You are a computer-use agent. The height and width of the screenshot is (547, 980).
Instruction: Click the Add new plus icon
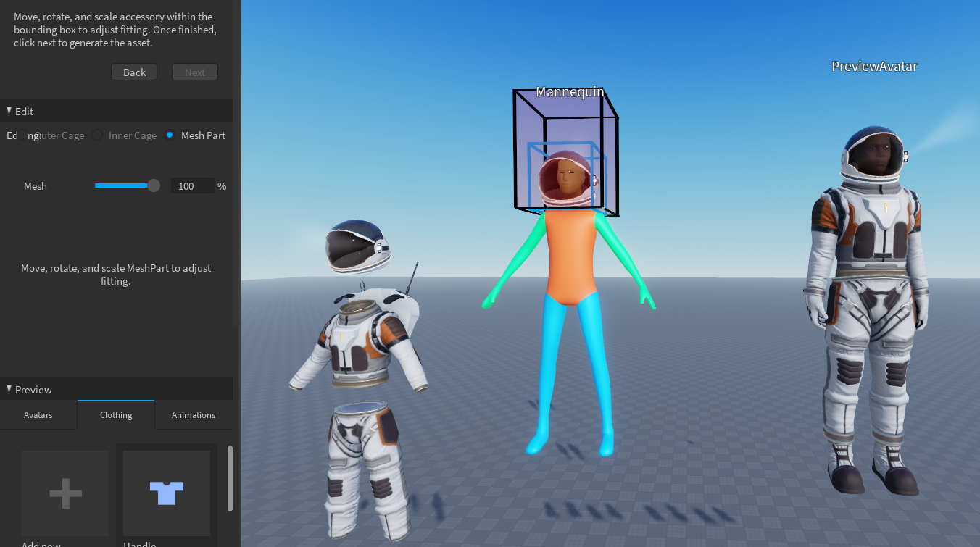[65, 493]
